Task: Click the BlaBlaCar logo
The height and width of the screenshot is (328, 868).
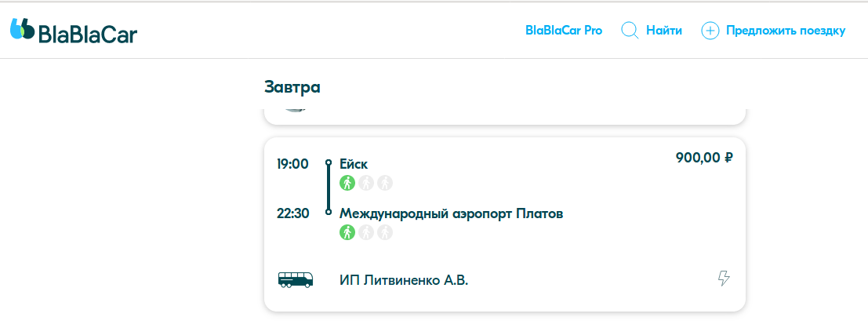Action: pyautogui.click(x=74, y=31)
